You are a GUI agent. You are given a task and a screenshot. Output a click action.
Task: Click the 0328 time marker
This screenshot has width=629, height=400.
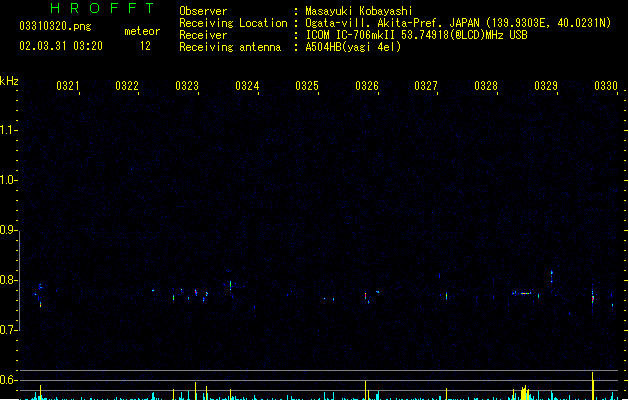point(486,86)
